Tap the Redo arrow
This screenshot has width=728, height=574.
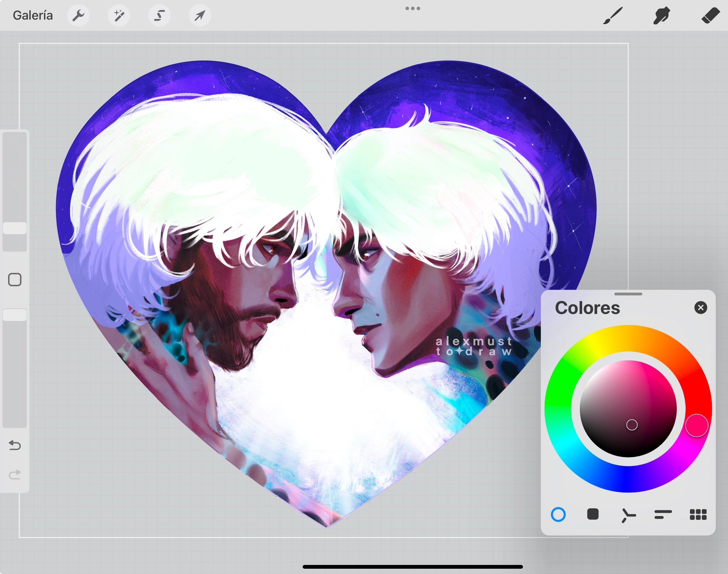[15, 474]
